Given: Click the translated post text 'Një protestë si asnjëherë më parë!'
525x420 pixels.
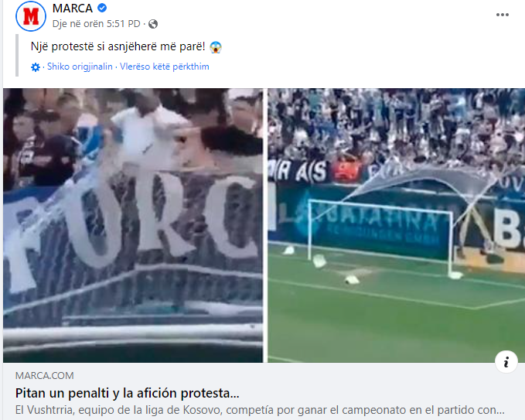Looking at the screenshot, I should [118, 46].
